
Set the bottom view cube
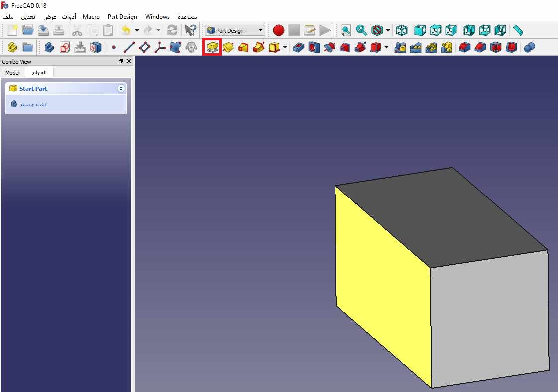(485, 30)
